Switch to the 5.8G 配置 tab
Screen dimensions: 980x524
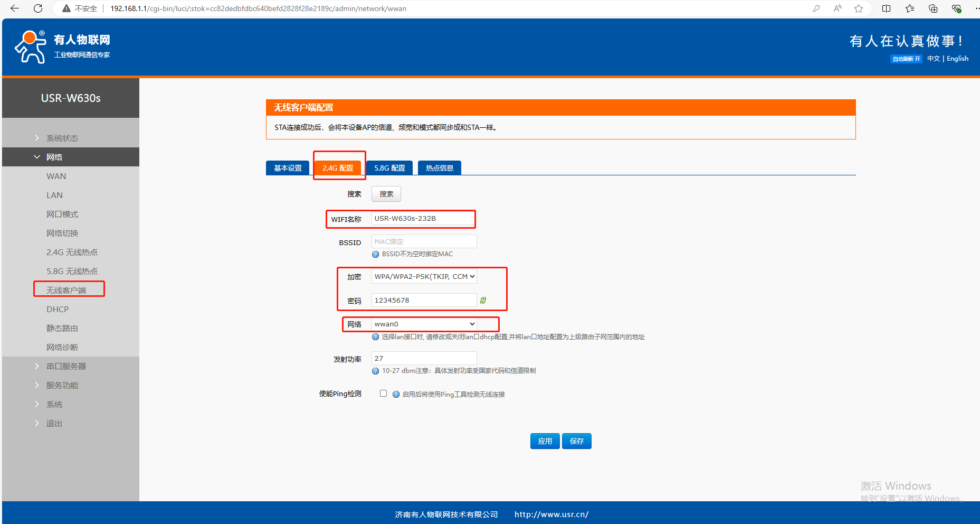point(389,168)
